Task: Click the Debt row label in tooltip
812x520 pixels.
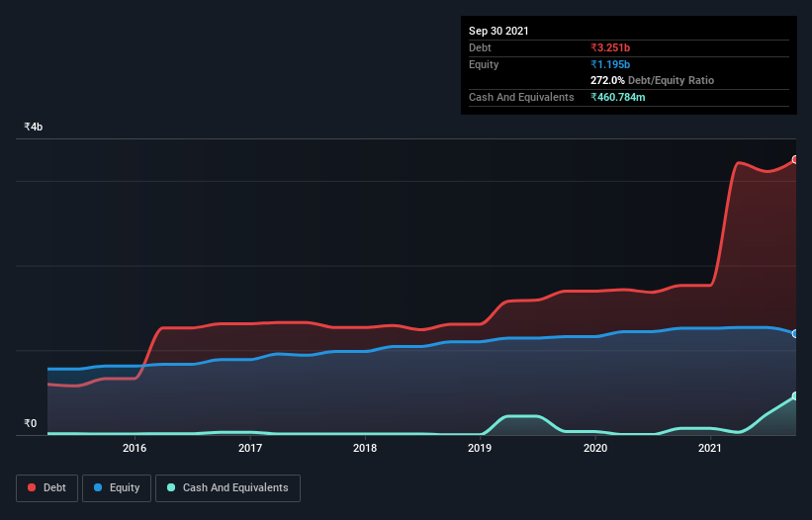Action: point(480,47)
